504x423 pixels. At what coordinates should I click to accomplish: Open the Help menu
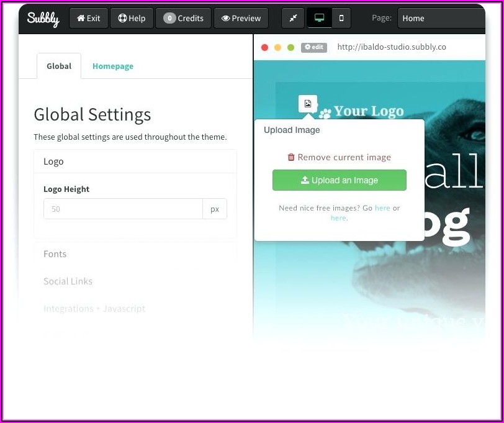coord(132,19)
